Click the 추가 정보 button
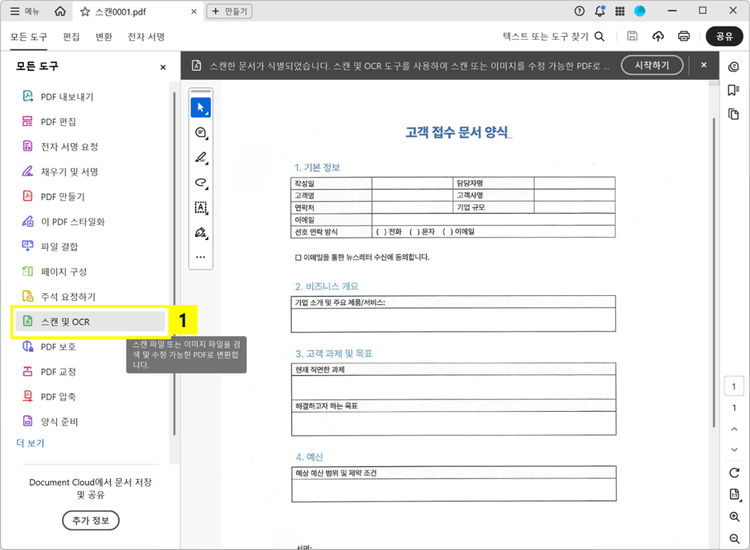 click(90, 520)
